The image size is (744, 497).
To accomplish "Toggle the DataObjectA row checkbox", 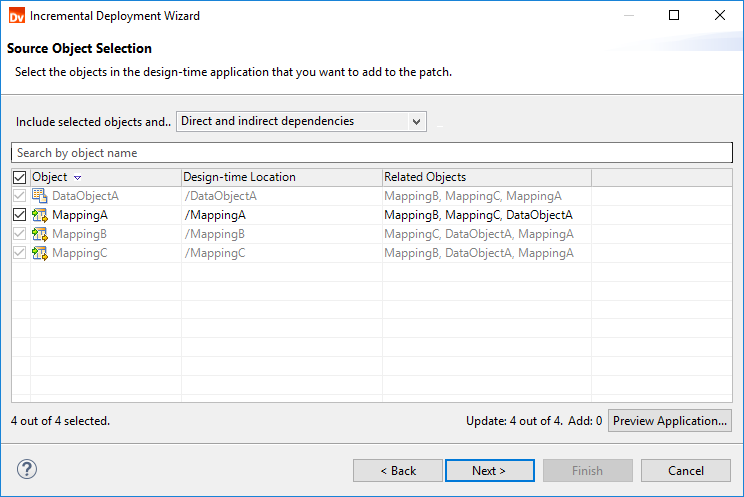I will click(20, 196).
